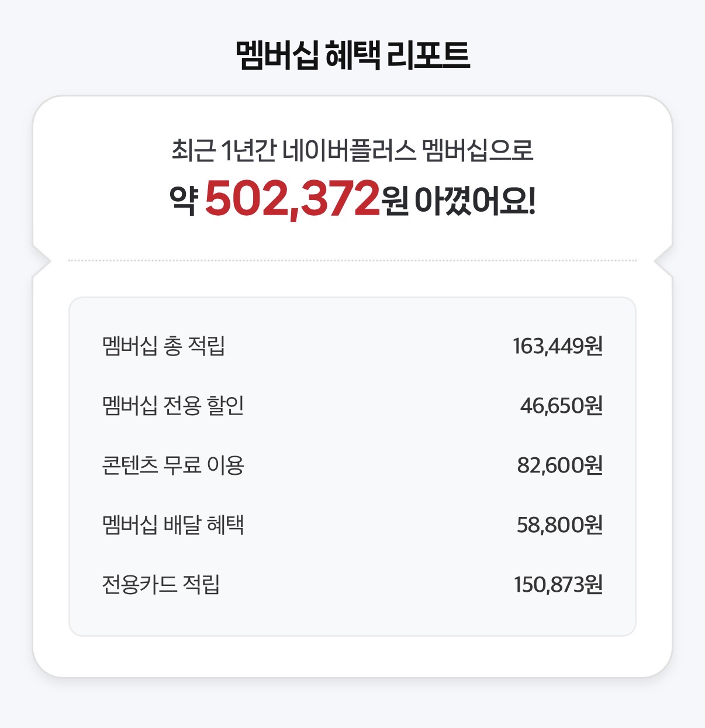Open the 전용카드 적립 row
This screenshot has height=728, width=705.
352,584
